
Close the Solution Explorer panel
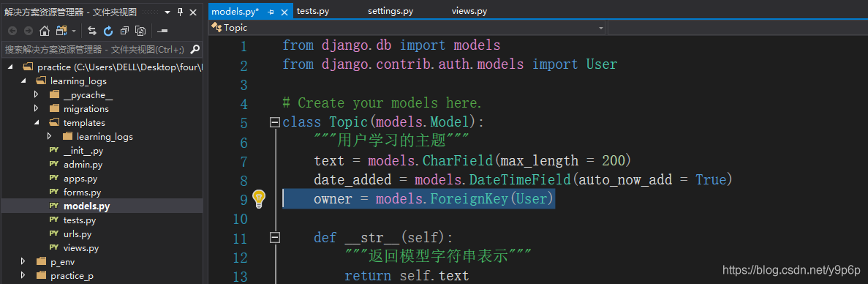click(192, 12)
